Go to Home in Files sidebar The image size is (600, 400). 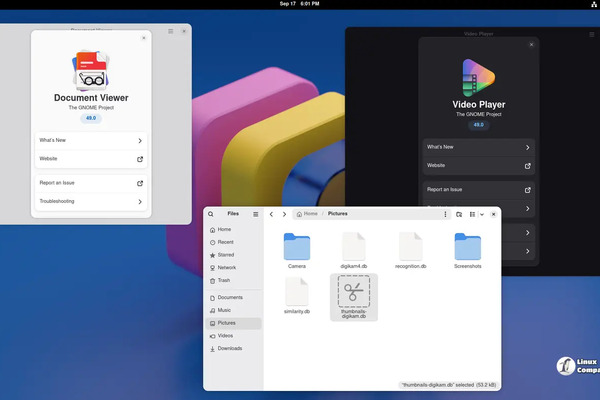coord(233,229)
